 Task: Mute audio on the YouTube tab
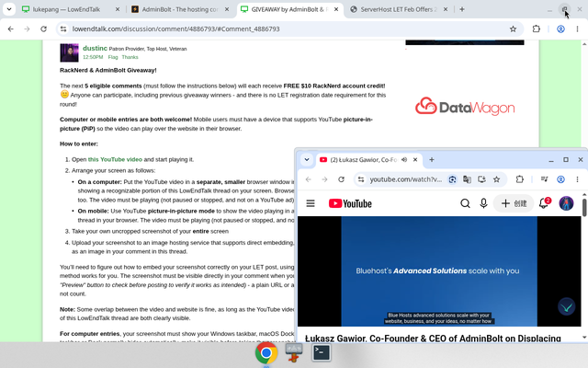[x=404, y=159]
